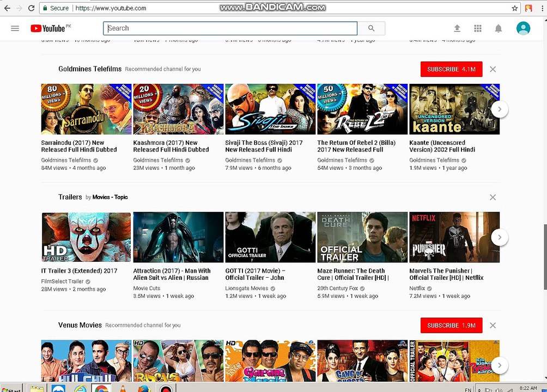Dismiss the Venus Movies shelf
Image resolution: width=547 pixels, height=392 pixels.
493,326
